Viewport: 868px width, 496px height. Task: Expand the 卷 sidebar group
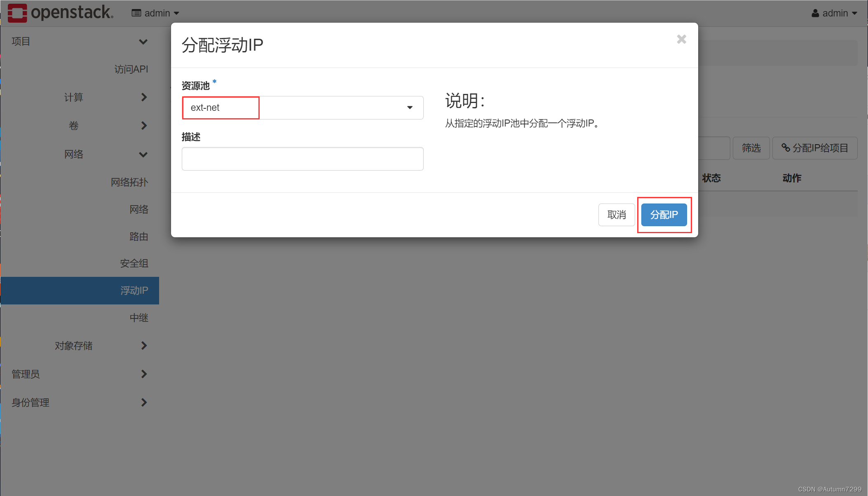coord(80,126)
